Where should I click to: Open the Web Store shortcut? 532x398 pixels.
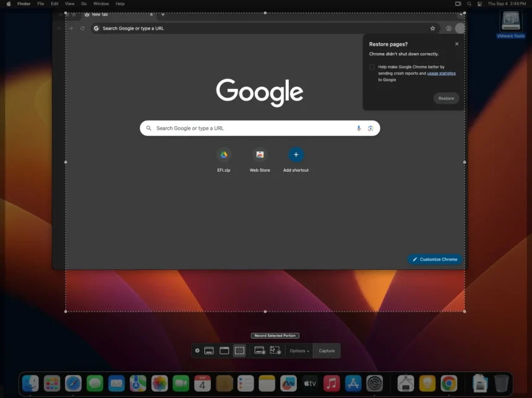pyautogui.click(x=260, y=160)
